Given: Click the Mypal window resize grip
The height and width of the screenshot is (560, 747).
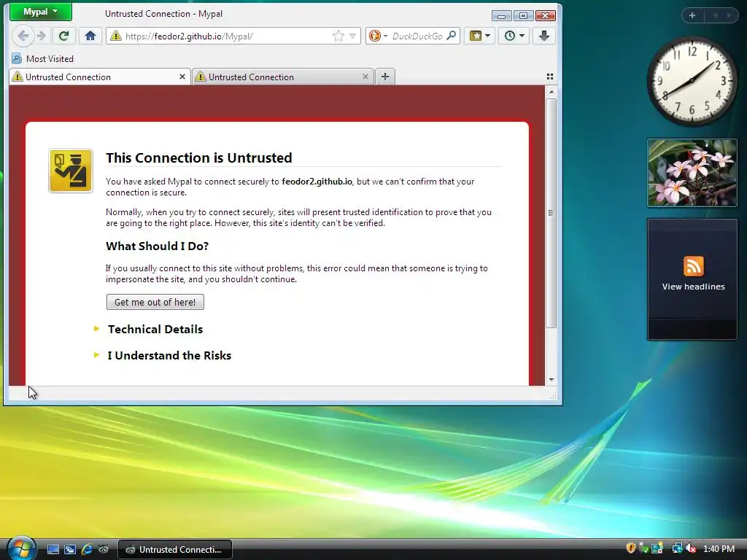Looking at the screenshot, I should (x=553, y=396).
